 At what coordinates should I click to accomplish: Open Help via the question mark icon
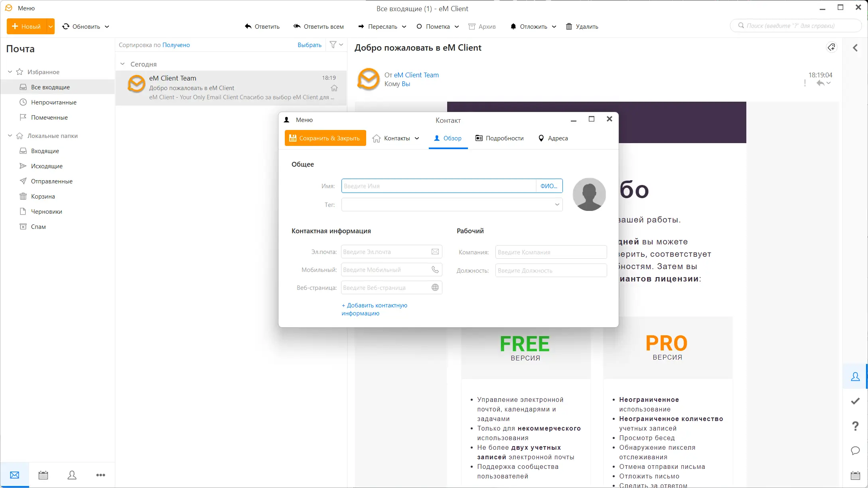pyautogui.click(x=855, y=426)
